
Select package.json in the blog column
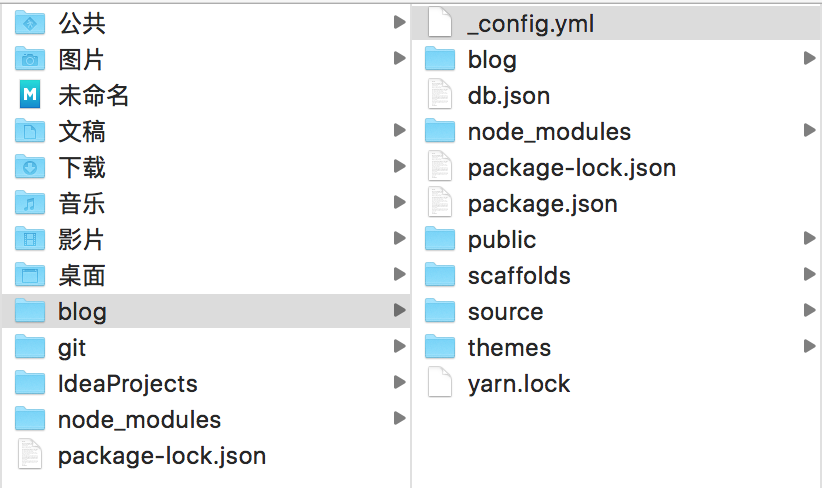pos(542,203)
